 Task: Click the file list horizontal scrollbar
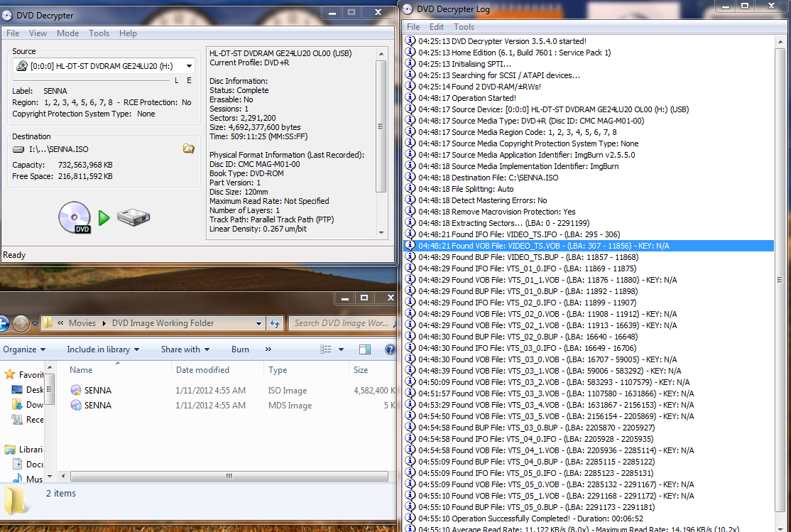coord(229,476)
